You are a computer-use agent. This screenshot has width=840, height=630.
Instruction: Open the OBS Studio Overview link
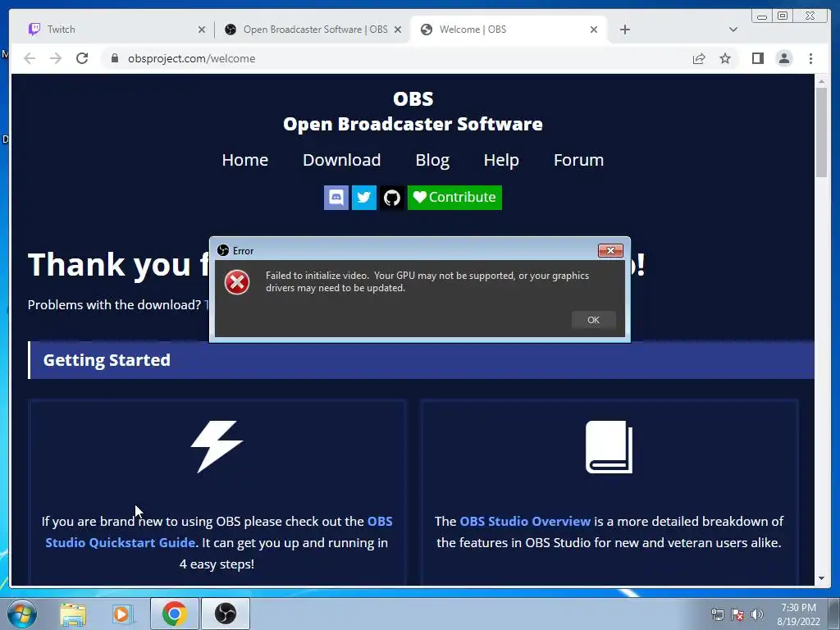pyautogui.click(x=525, y=521)
